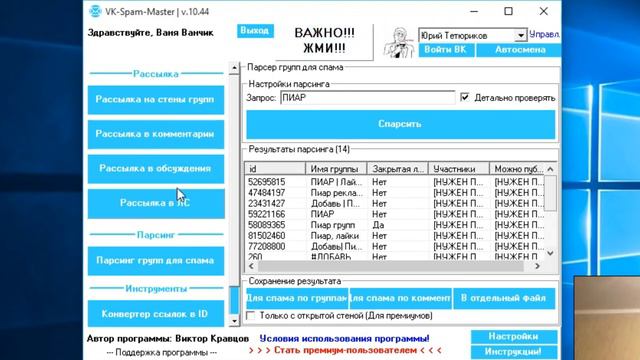Open Рассылка в комментарии section
This screenshot has height=360, width=640.
click(x=156, y=134)
